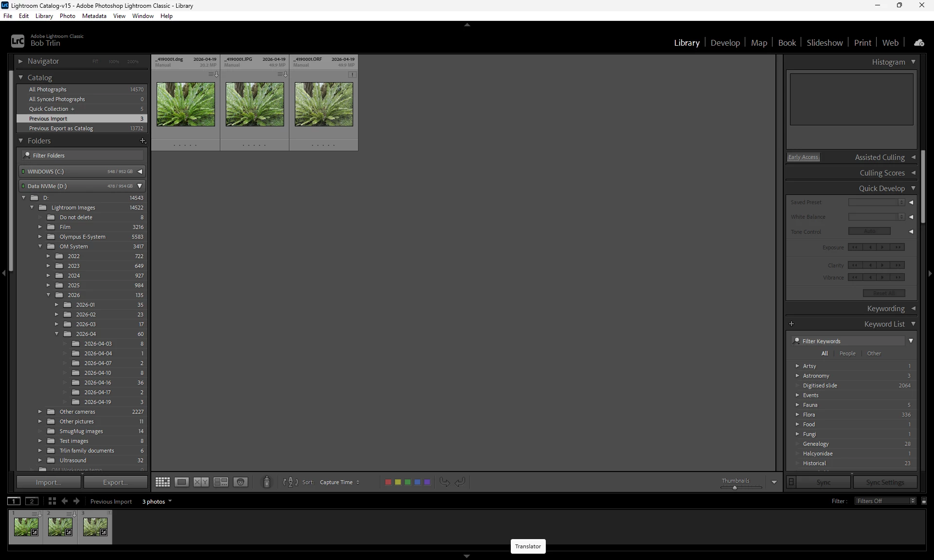This screenshot has width=934, height=560.
Task: Switch to Grid view icon
Action: click(x=162, y=482)
